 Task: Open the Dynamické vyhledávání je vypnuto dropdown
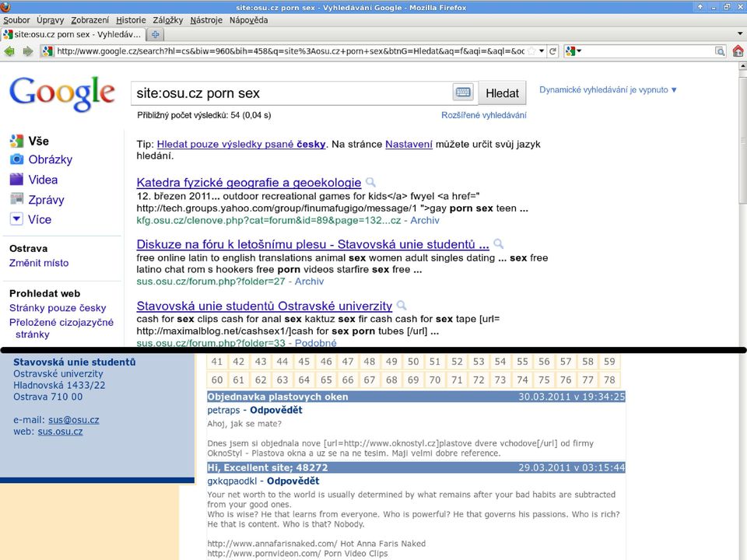(608, 90)
